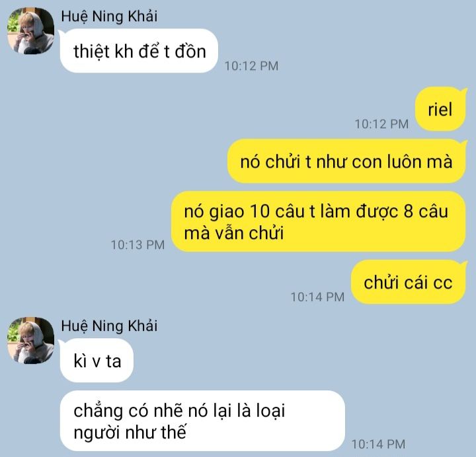Tap the number 8 in the yellow message
Screen dimensions: 476x457
click(x=409, y=211)
